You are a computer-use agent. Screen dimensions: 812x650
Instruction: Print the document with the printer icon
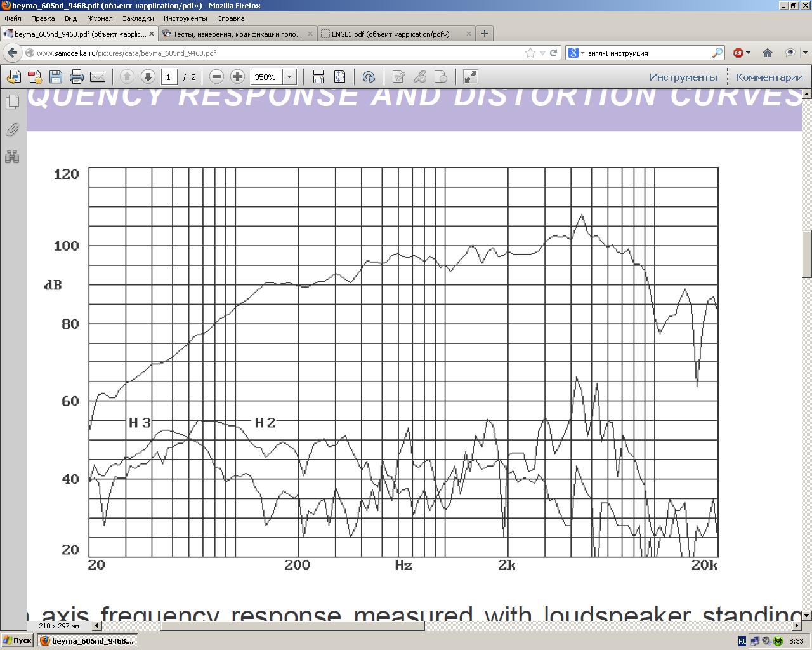[77, 77]
